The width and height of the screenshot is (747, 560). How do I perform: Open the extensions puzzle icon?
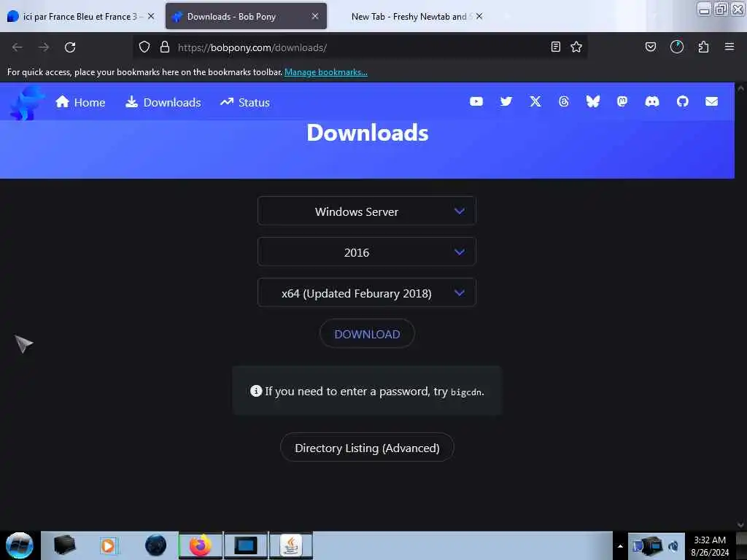(x=703, y=47)
